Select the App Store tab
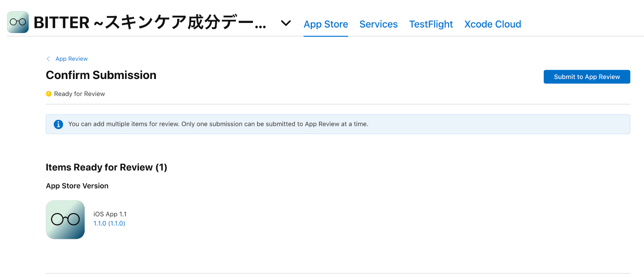This screenshot has height=277, width=644. 326,24
